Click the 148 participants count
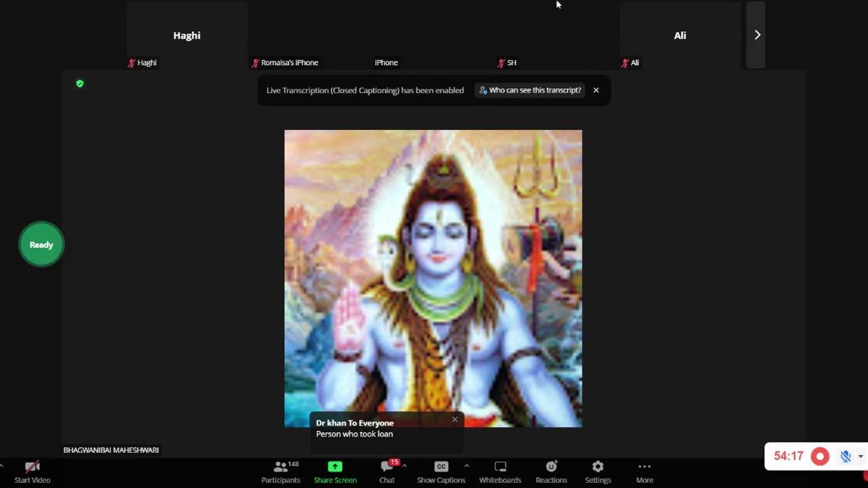The height and width of the screenshot is (488, 868). pos(294,464)
